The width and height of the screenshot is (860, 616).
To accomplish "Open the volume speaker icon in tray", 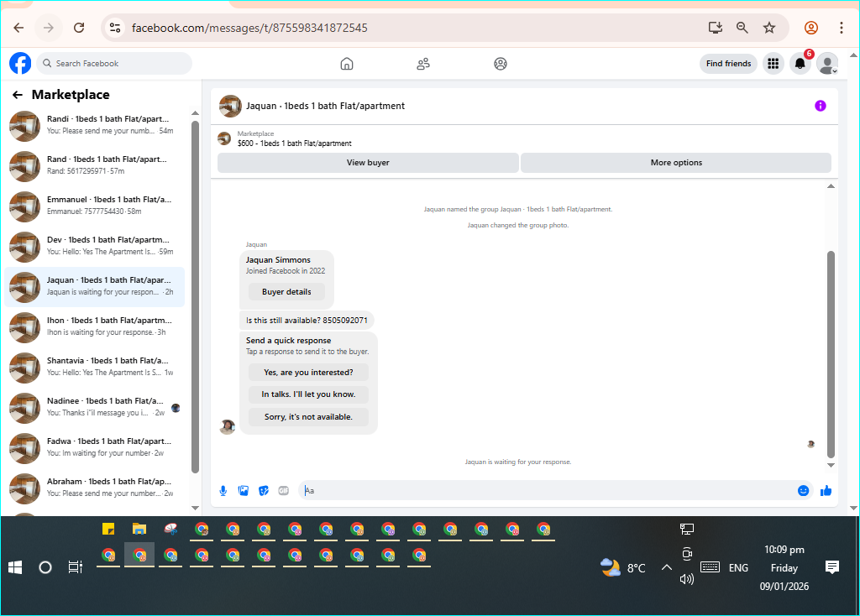I will coord(687,579).
